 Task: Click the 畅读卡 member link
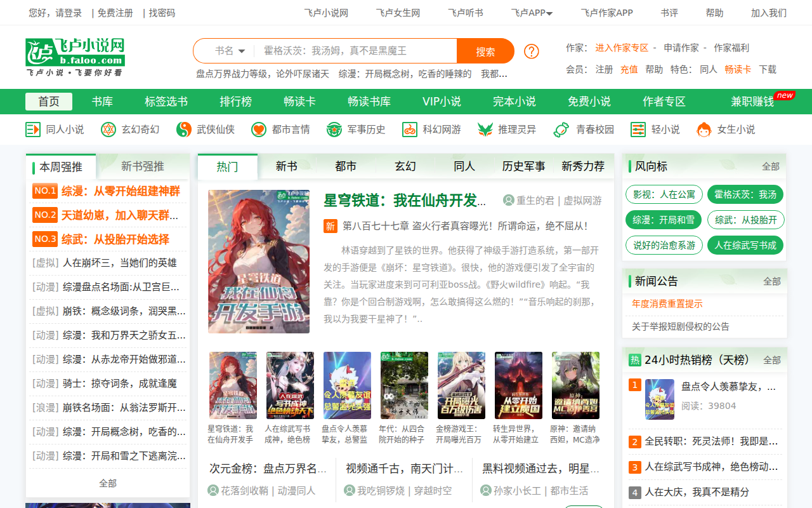tap(738, 69)
